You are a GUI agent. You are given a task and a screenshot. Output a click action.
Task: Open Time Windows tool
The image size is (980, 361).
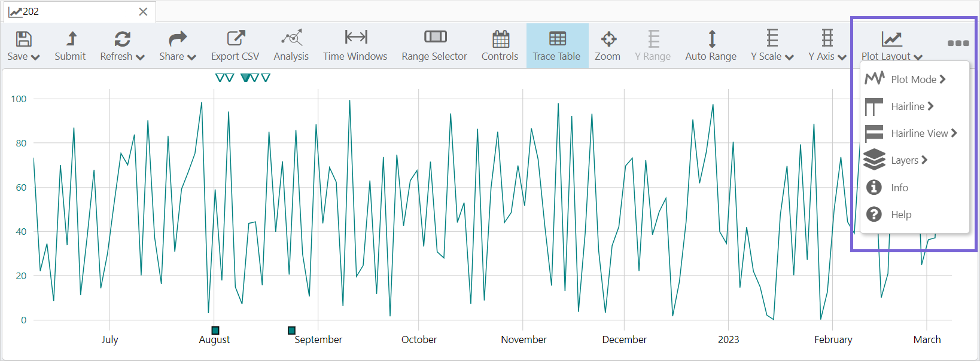(355, 39)
